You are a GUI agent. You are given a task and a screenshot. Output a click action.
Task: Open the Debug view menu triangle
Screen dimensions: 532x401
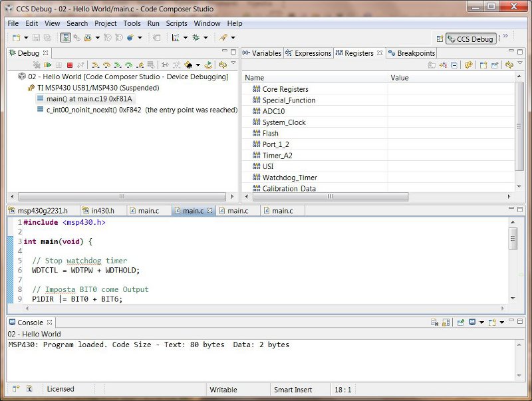pos(233,63)
